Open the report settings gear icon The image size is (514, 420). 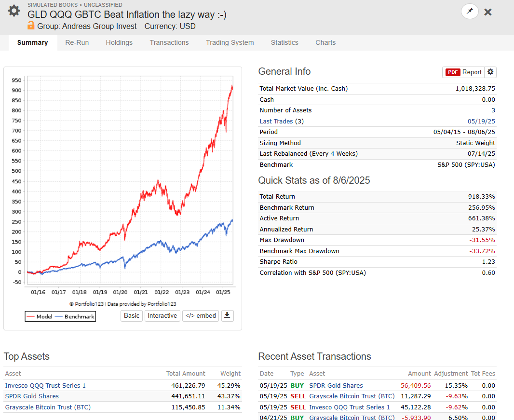pos(490,72)
